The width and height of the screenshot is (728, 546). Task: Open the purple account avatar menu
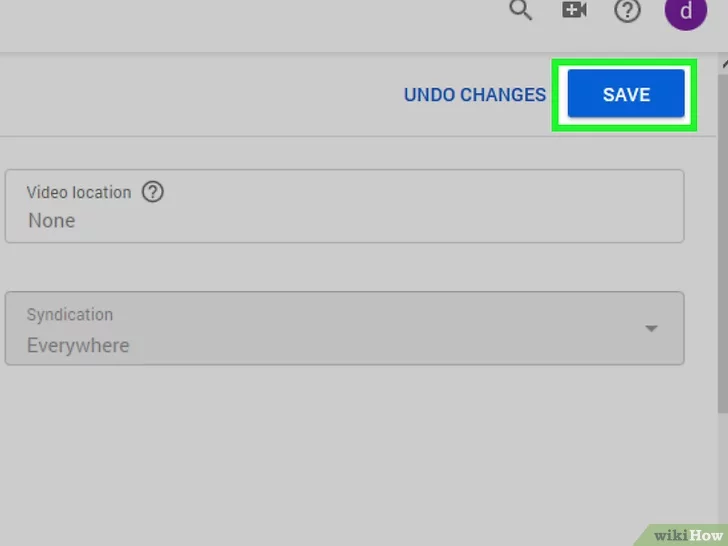(x=683, y=12)
